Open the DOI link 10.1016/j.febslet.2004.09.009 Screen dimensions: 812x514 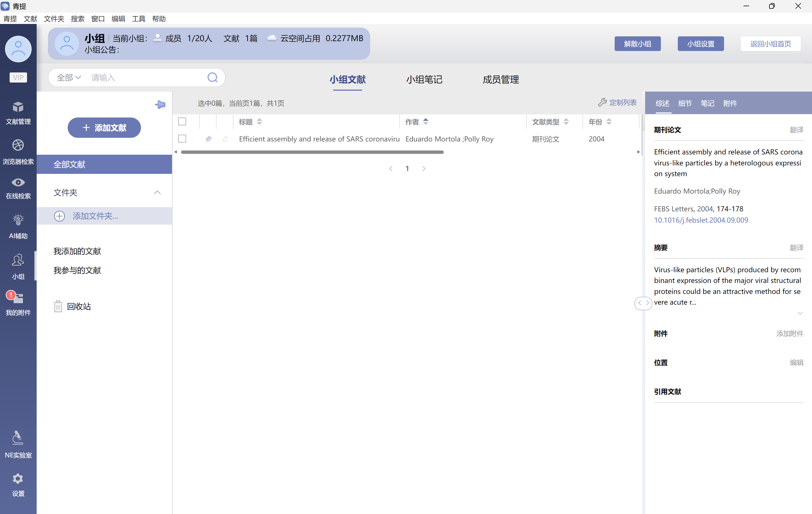pos(701,220)
